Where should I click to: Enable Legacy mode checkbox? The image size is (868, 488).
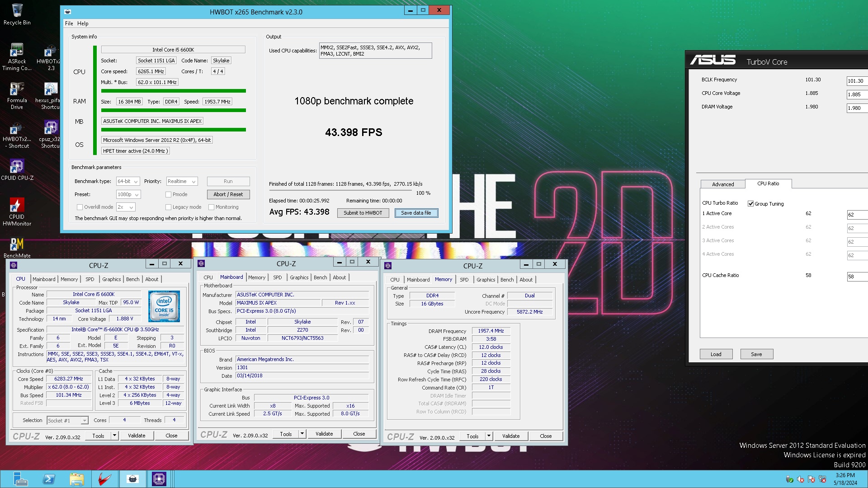(x=168, y=207)
